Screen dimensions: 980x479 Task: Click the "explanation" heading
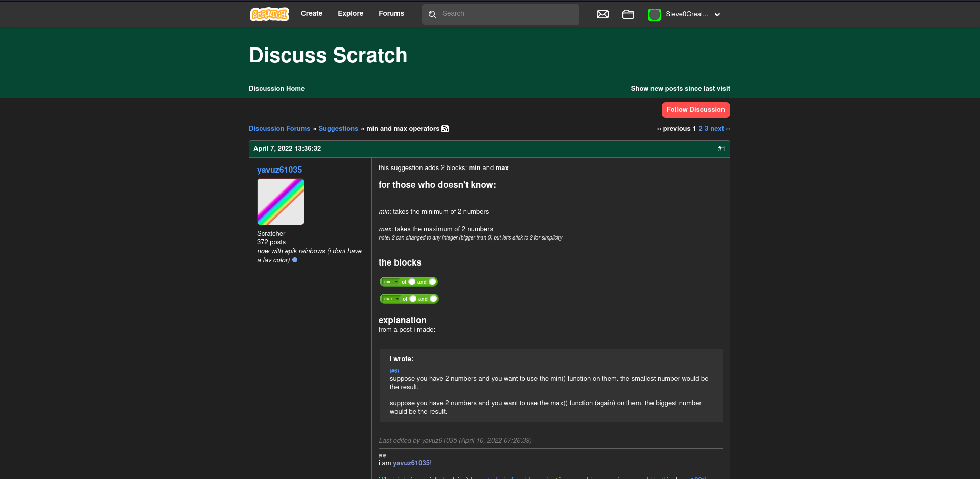click(x=403, y=320)
